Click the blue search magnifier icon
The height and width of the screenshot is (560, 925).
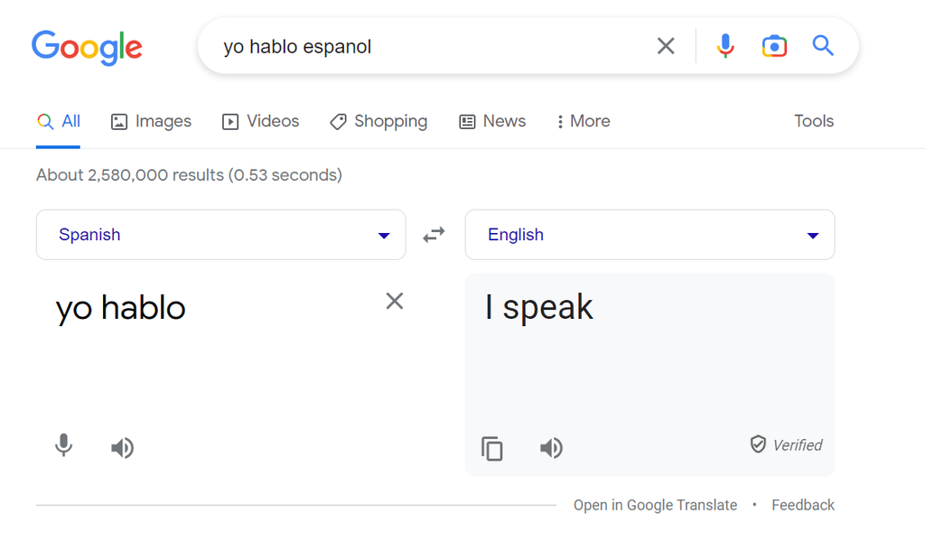click(823, 45)
